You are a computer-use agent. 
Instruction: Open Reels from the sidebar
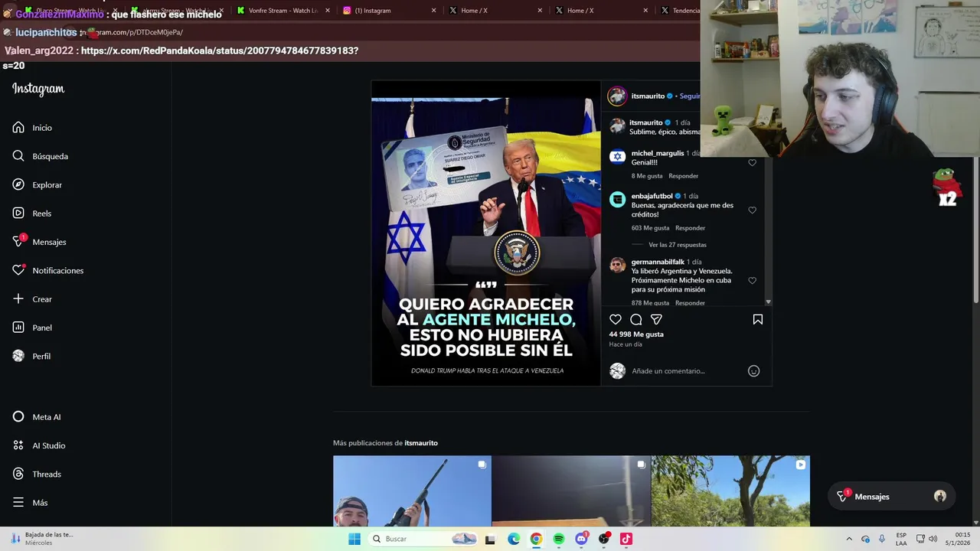tap(32, 214)
